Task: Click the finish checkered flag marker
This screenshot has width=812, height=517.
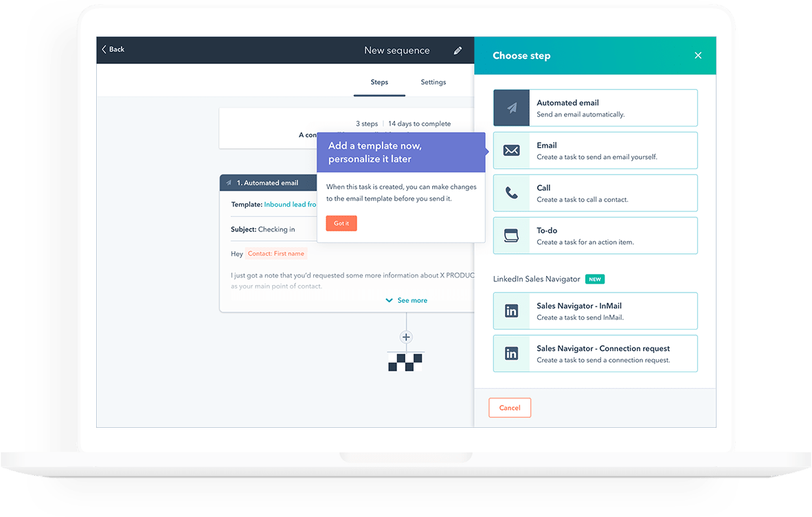Action: pos(406,362)
